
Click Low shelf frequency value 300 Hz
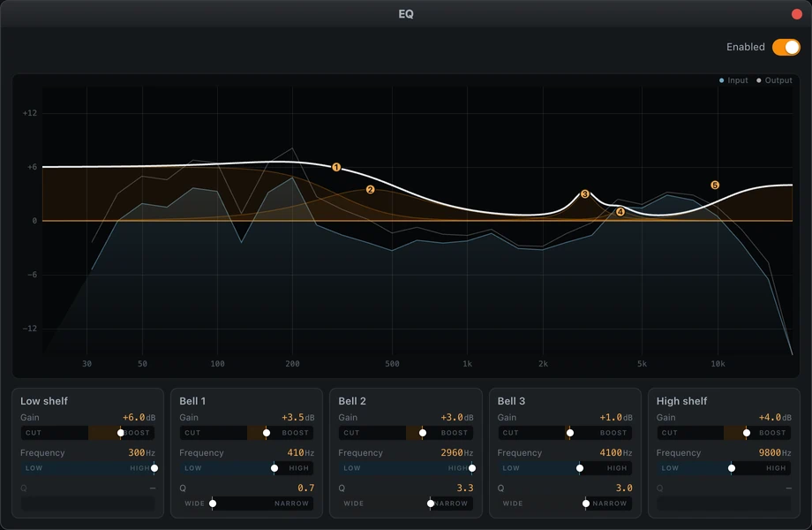[141, 452]
